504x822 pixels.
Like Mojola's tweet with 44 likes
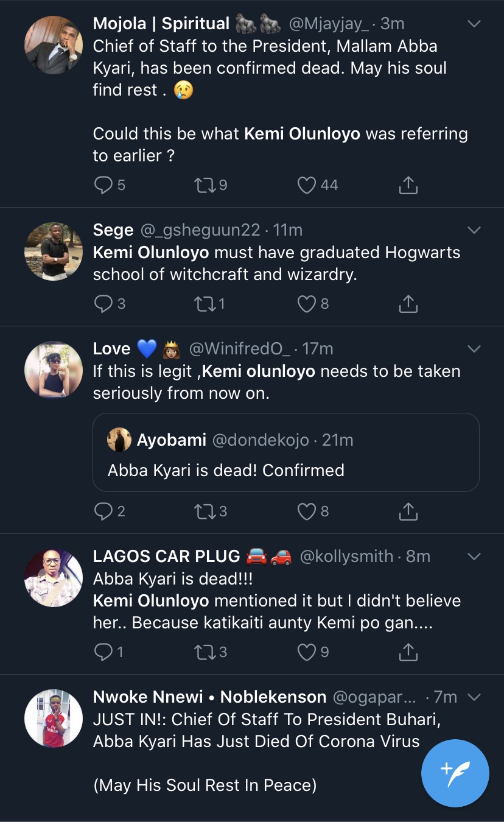click(x=307, y=185)
